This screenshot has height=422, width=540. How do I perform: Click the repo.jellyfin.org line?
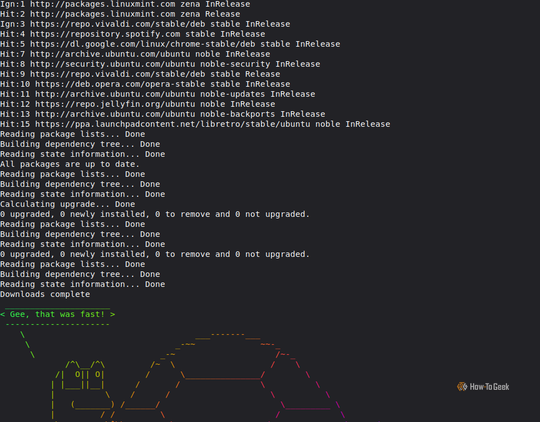(x=137, y=104)
